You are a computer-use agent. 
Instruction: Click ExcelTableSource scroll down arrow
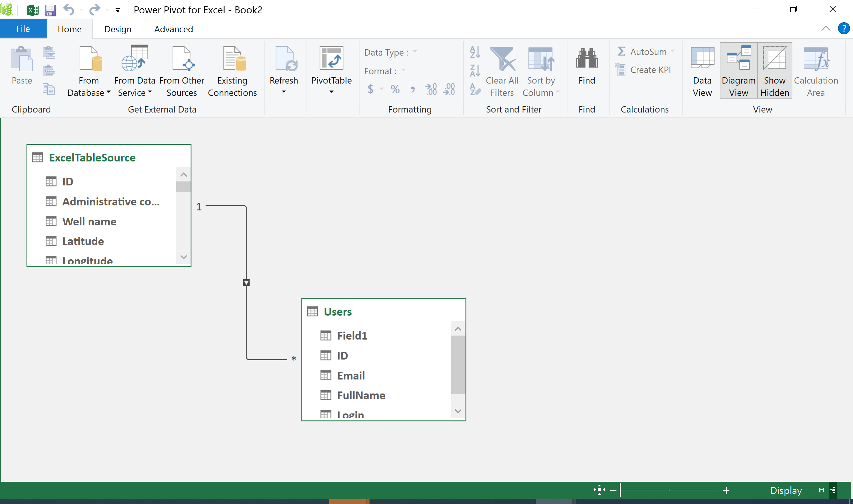point(184,257)
